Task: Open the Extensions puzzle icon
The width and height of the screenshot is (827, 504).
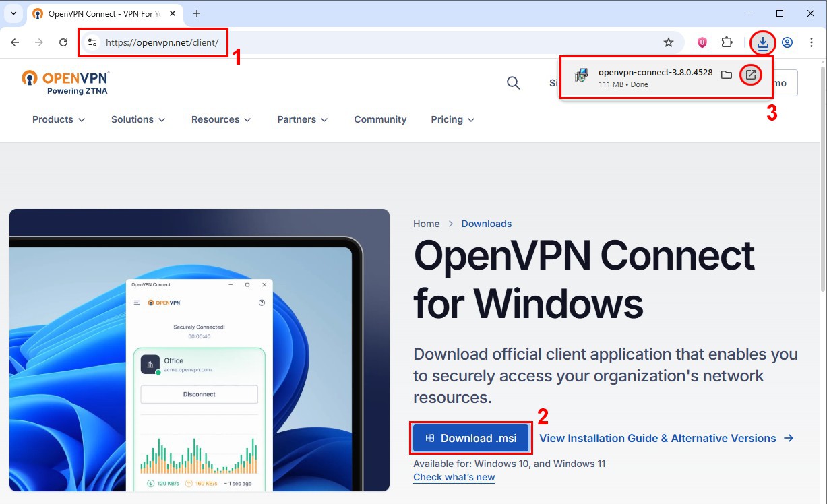Action: [727, 42]
